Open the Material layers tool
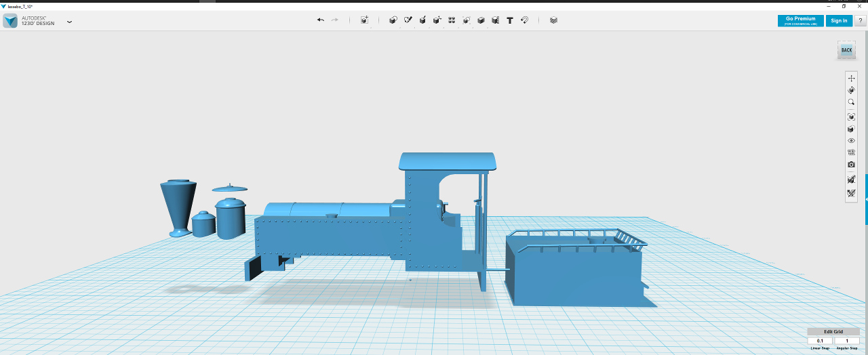The width and height of the screenshot is (868, 355). (553, 20)
